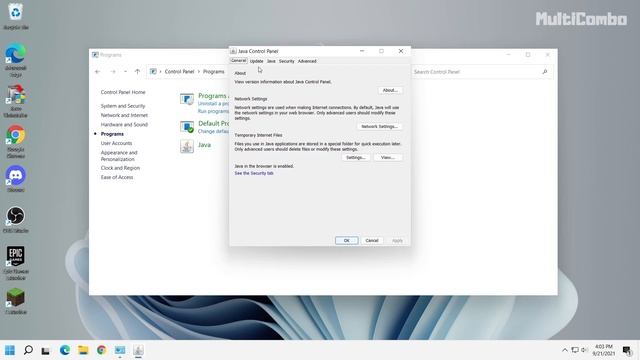Image resolution: width=640 pixels, height=360 pixels.
Task: Click the View... button
Action: [x=388, y=158]
